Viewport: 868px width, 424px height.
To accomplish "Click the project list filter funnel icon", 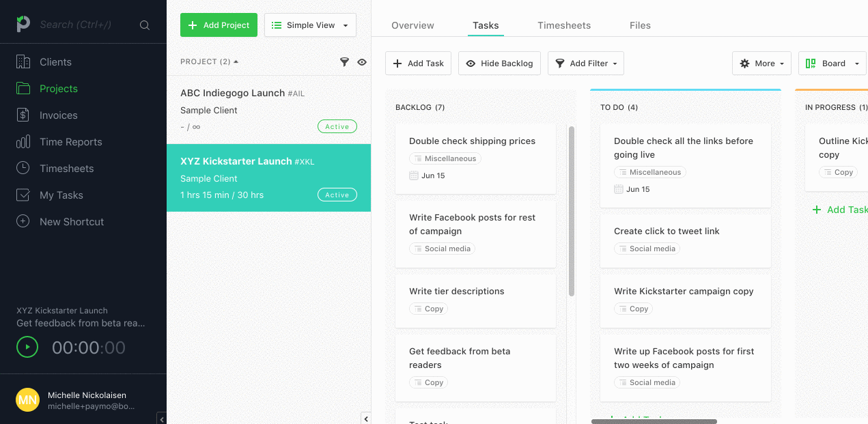I will click(x=345, y=62).
